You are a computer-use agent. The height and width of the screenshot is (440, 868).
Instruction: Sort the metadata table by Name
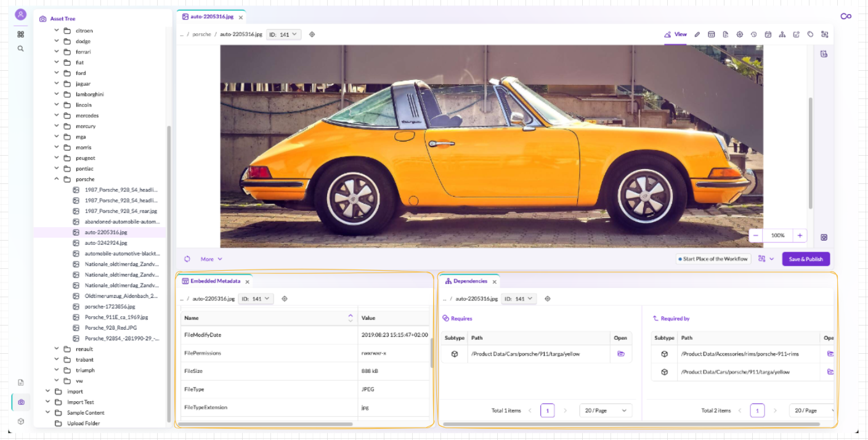(x=351, y=318)
